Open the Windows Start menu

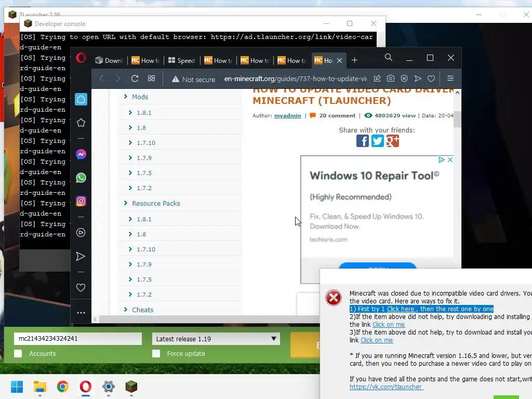[x=17, y=387]
